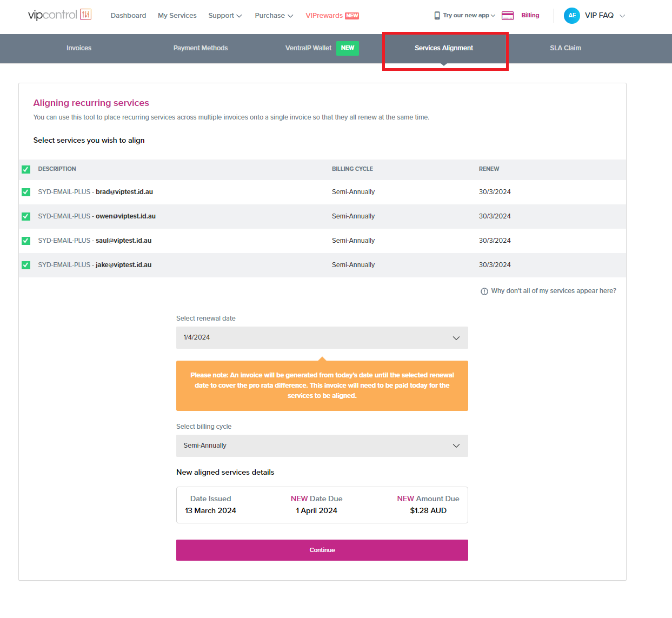Open the 'Select renewal date' dropdown
The width and height of the screenshot is (672, 618).
322,337
